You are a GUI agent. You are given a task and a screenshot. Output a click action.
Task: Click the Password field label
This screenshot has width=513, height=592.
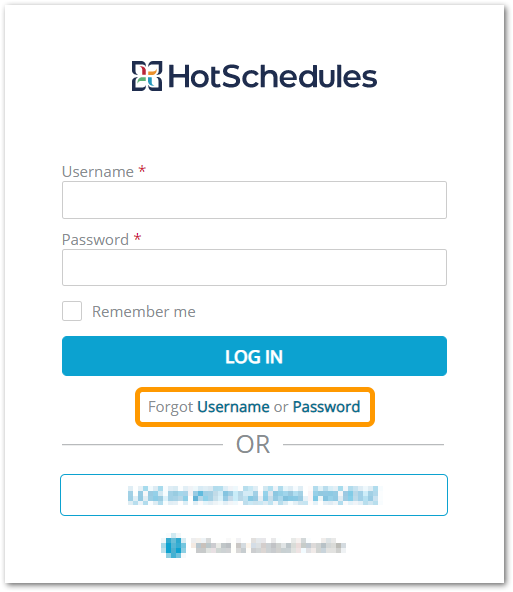[x=96, y=240]
